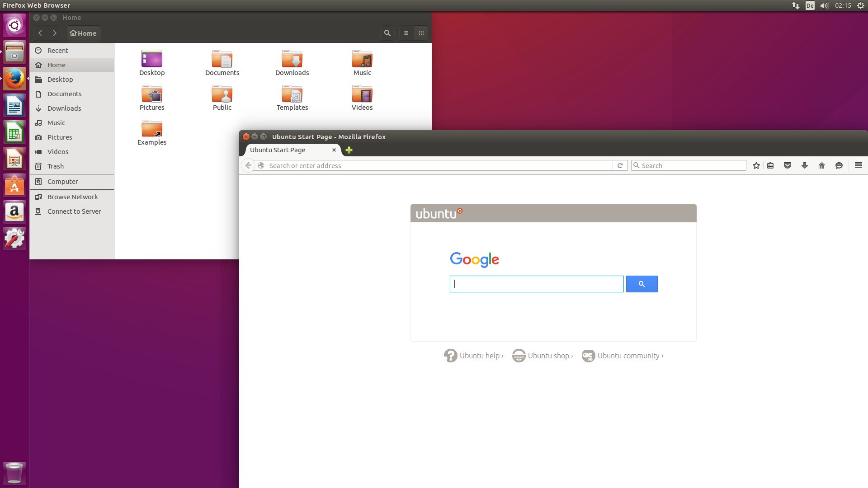Open the volume indicator in top panel
Viewport: 868px width, 488px height.
pos(825,5)
